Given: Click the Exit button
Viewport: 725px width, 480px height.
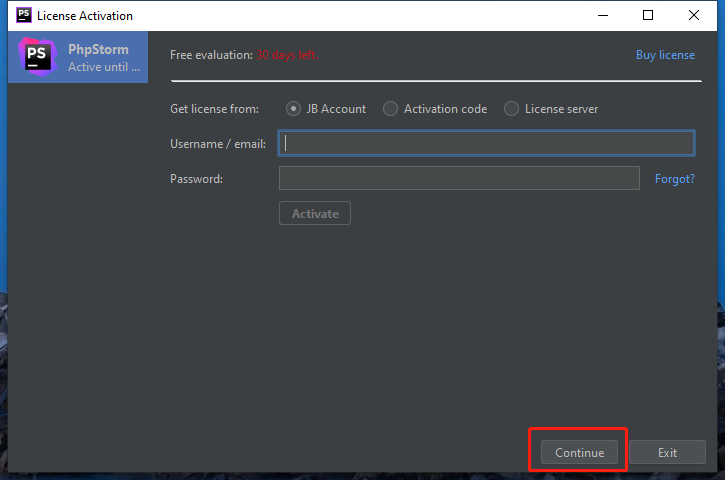Looking at the screenshot, I should (x=667, y=452).
